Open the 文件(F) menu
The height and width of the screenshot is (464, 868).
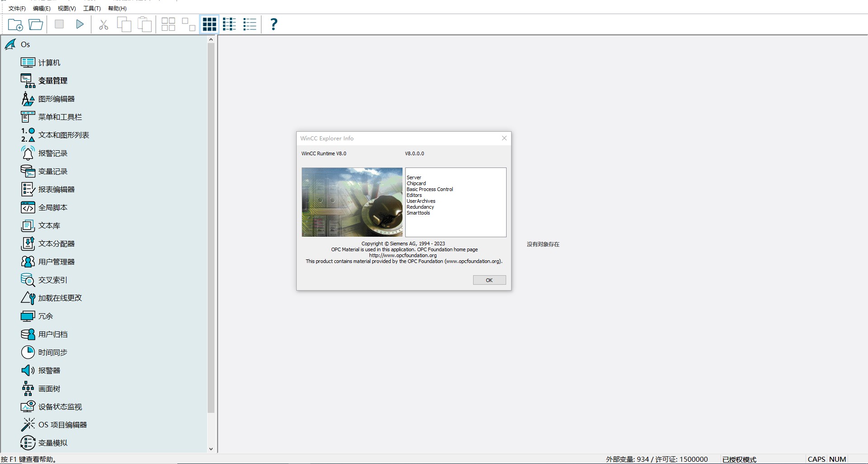coord(17,9)
